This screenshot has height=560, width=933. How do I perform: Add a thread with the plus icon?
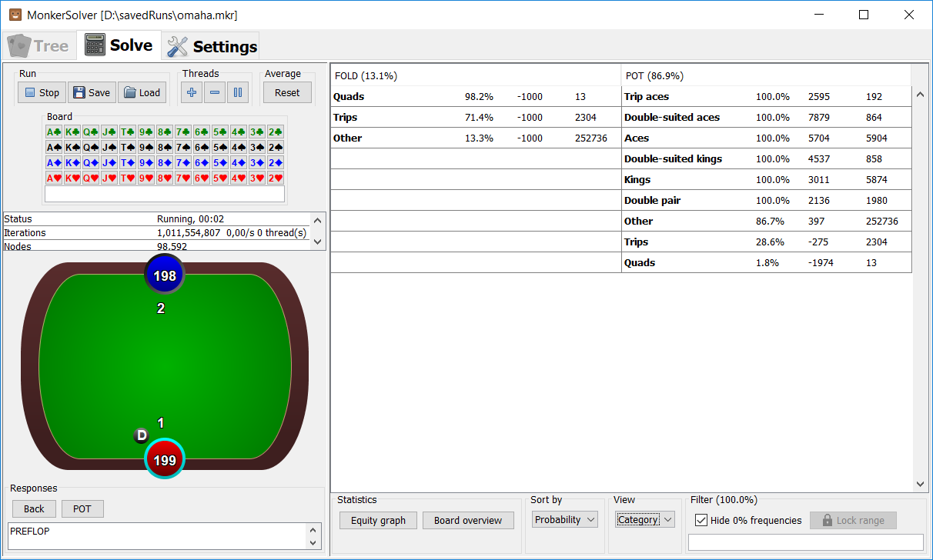point(192,92)
